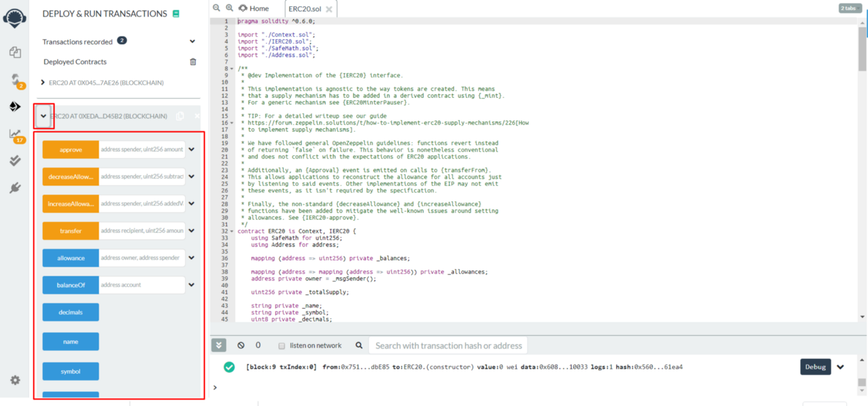The width and height of the screenshot is (868, 406).
Task: Open the Solidity compiler plugin icon
Action: pos(15,81)
